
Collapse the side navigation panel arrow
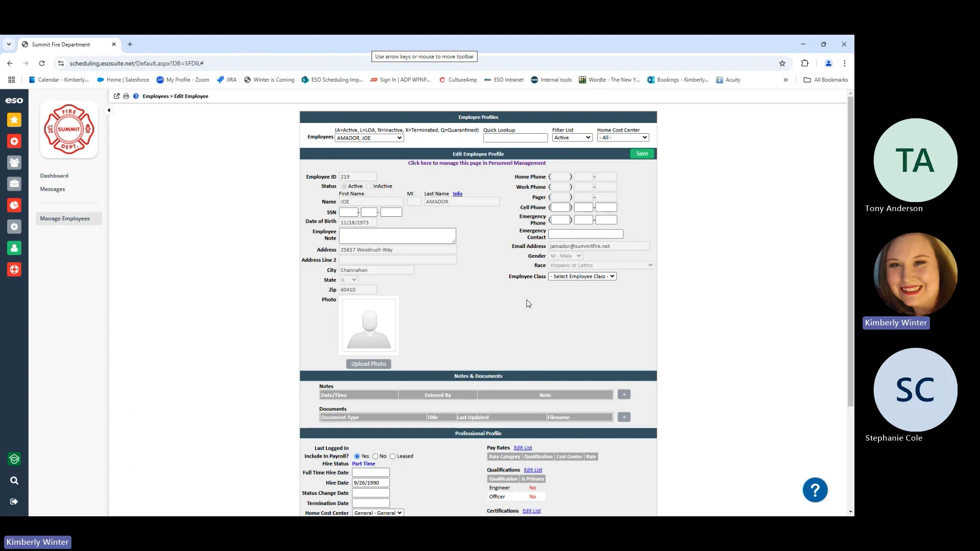click(109, 110)
